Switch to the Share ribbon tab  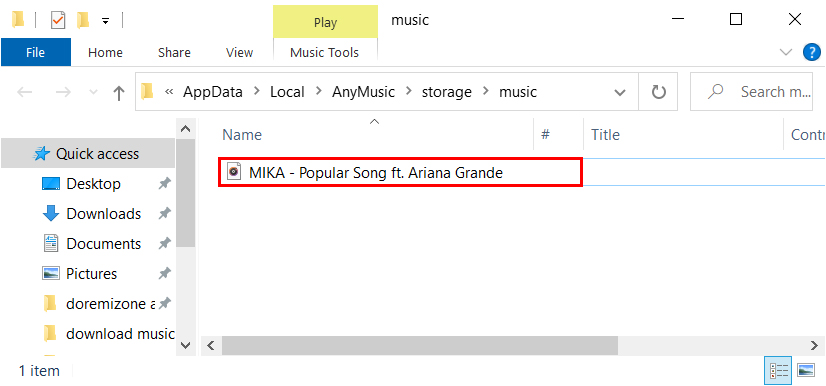tap(174, 53)
